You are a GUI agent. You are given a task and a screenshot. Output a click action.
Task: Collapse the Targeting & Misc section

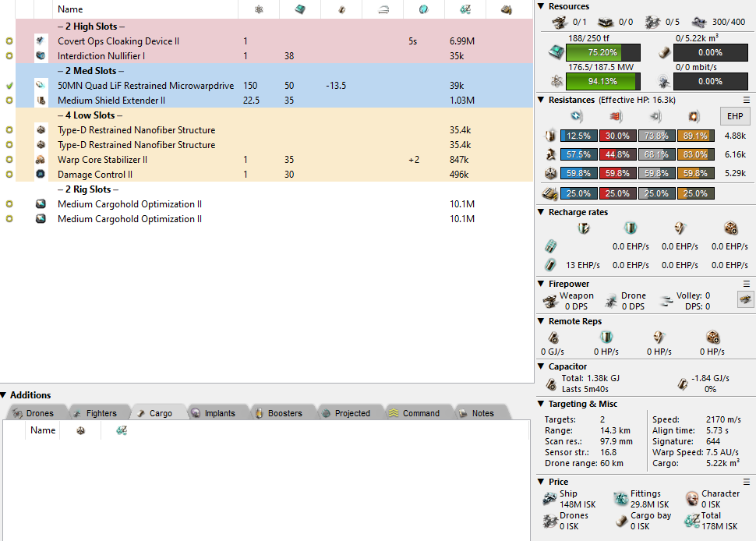(542, 404)
